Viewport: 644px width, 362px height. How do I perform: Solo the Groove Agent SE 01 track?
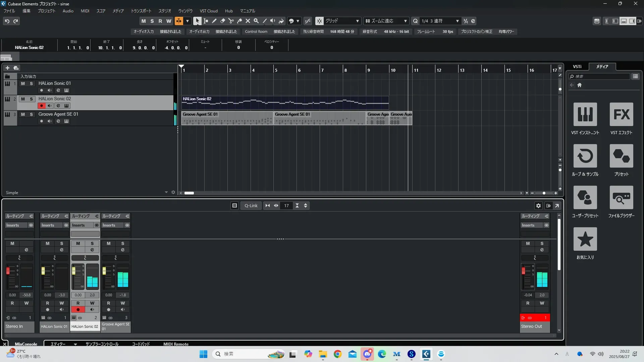pos(31,114)
